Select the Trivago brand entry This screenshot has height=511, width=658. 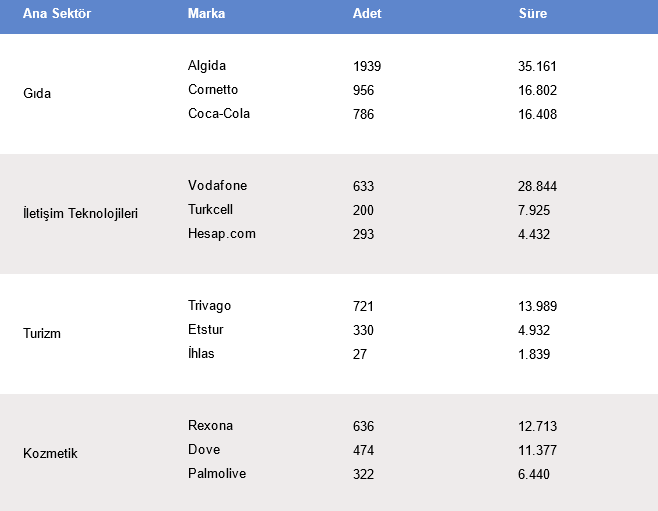pos(209,306)
